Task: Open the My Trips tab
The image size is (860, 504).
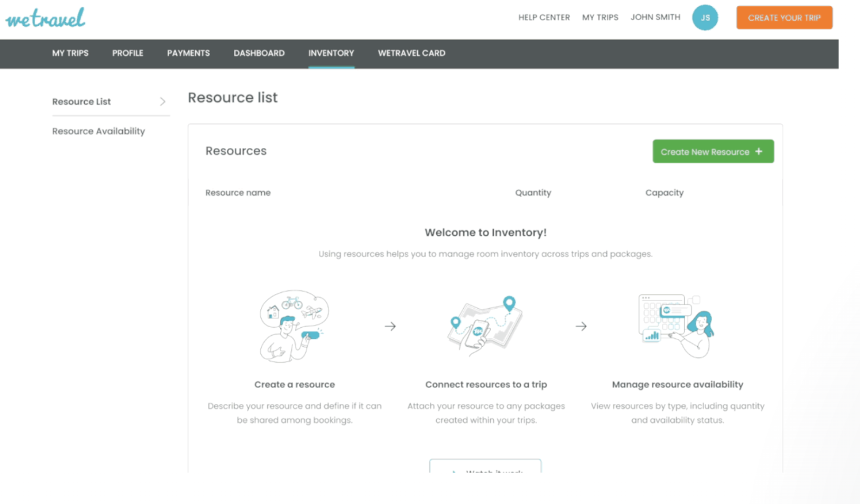Action: (x=70, y=53)
